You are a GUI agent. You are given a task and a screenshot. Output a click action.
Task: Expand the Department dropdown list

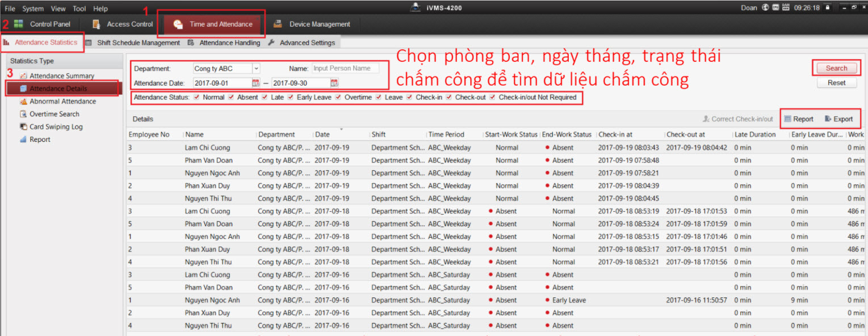[x=256, y=69]
